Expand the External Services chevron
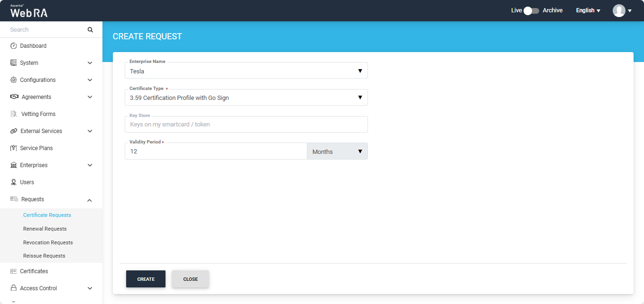644x304 pixels. click(90, 131)
